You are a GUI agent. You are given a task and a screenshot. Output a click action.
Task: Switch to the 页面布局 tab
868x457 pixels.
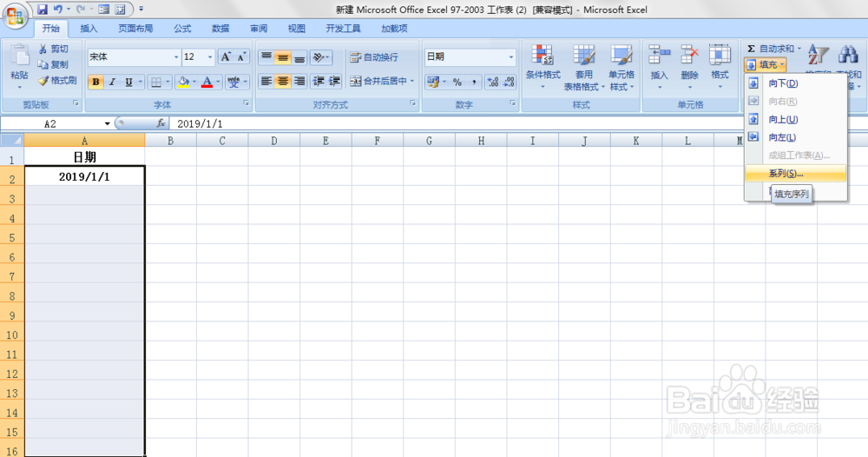(x=135, y=29)
